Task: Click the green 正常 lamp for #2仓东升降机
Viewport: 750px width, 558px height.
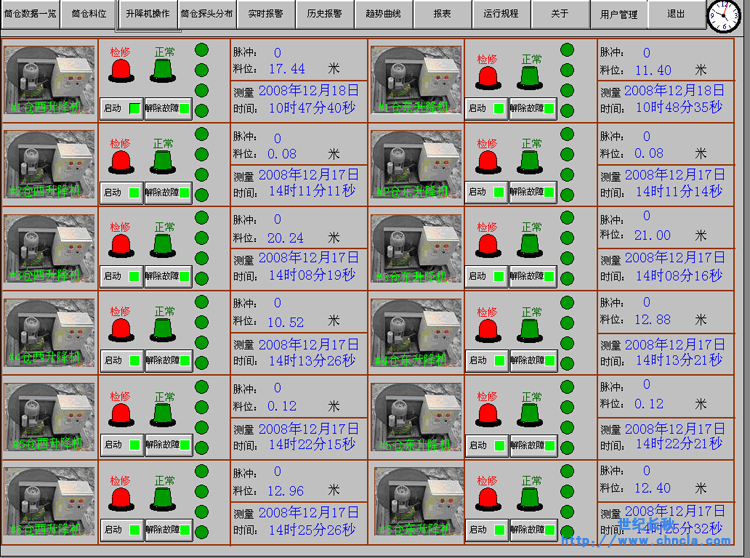Action: tap(530, 163)
